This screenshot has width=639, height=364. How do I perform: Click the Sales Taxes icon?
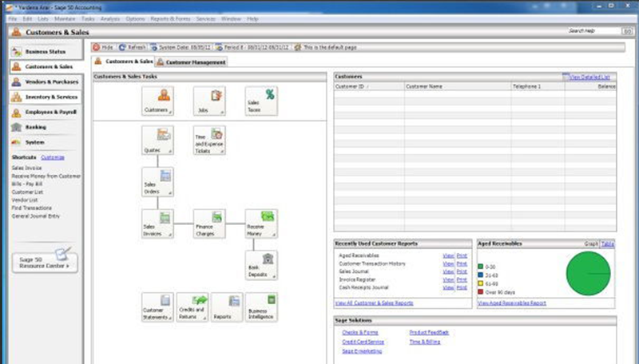pos(260,100)
